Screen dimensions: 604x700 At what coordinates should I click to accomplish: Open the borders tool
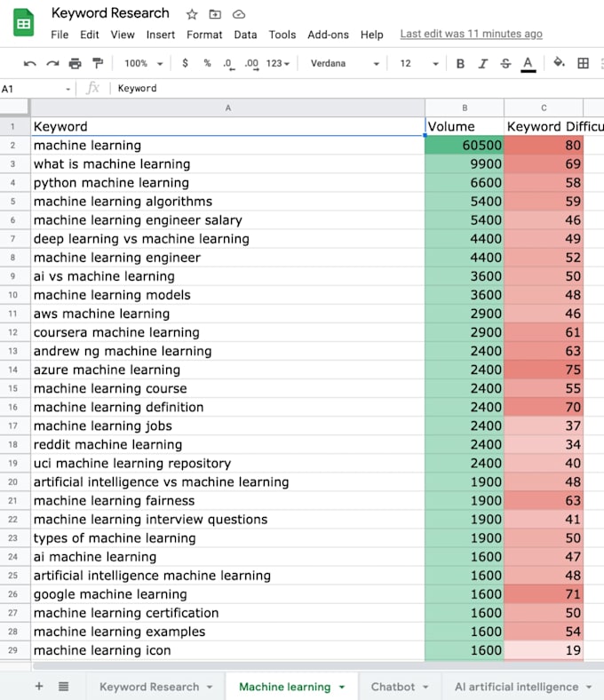pos(583,63)
